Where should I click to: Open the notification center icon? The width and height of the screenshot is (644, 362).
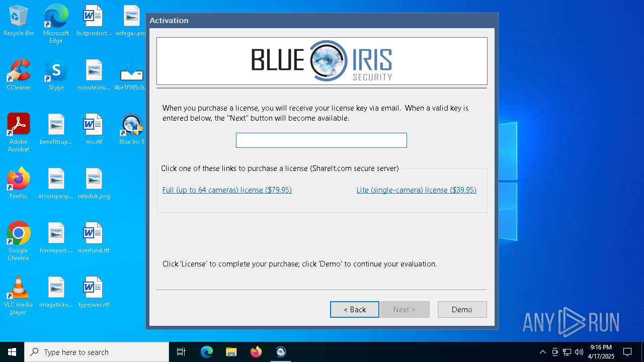tap(627, 352)
